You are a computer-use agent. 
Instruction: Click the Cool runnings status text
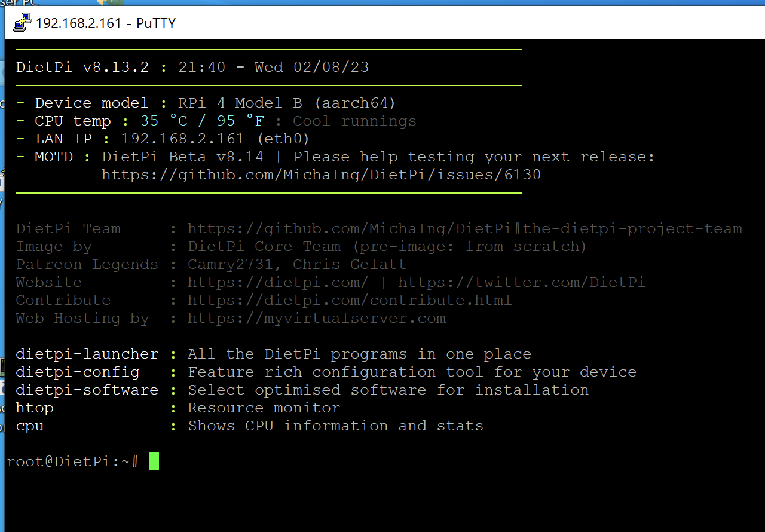pos(354,121)
